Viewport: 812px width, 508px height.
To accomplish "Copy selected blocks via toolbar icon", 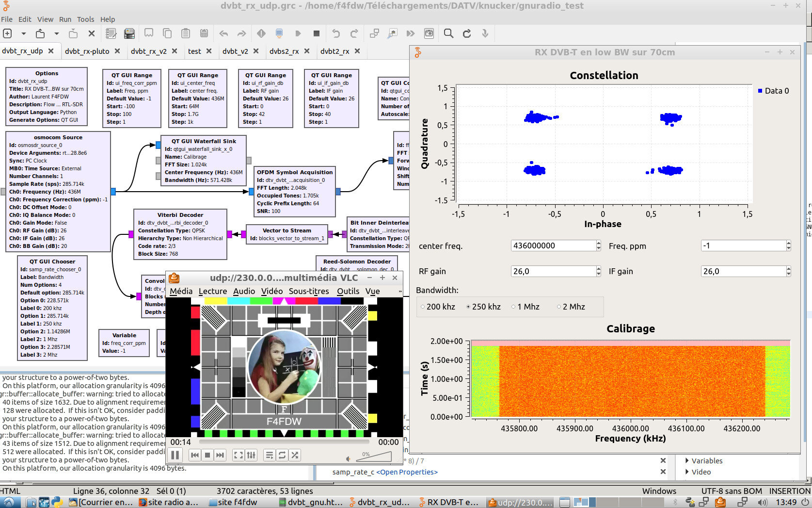I will click(167, 33).
